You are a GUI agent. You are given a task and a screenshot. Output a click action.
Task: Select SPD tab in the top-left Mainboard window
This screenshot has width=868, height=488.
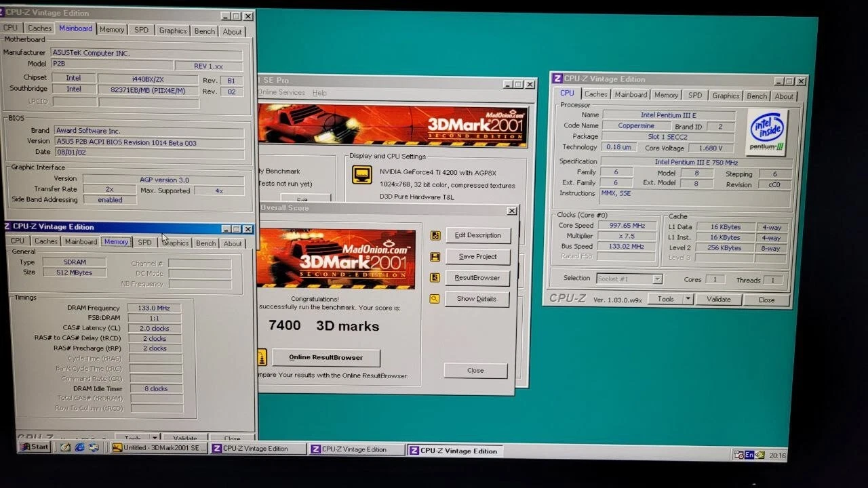[x=141, y=30]
